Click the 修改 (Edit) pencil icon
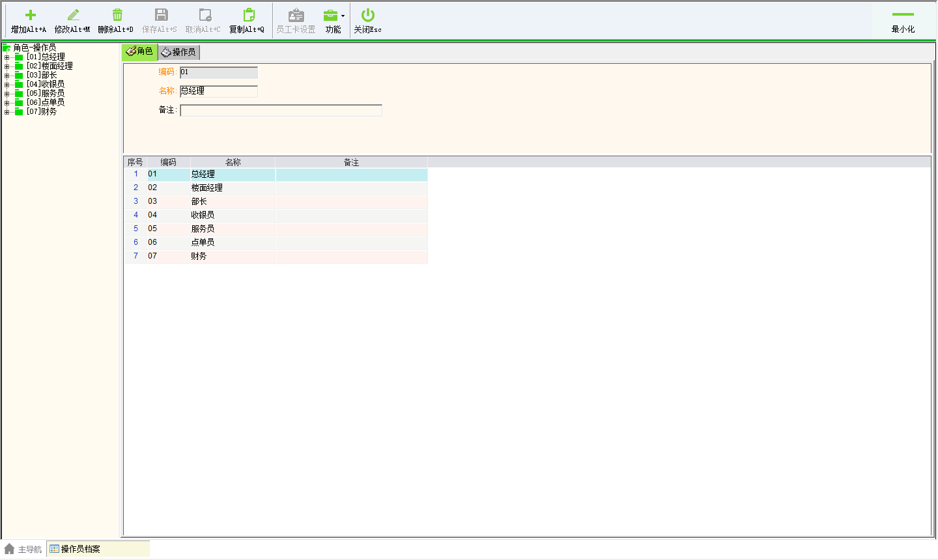Screen dimensions: 938x560 (x=74, y=15)
